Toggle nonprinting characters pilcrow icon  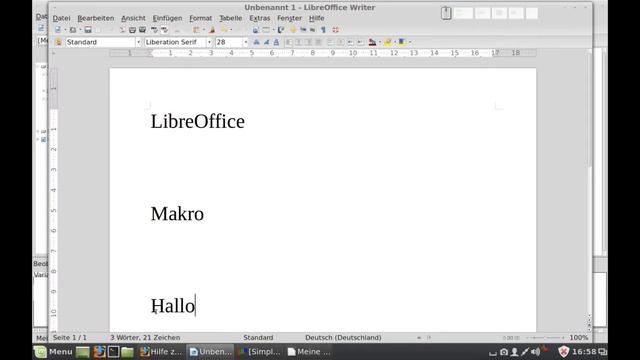tap(323, 30)
